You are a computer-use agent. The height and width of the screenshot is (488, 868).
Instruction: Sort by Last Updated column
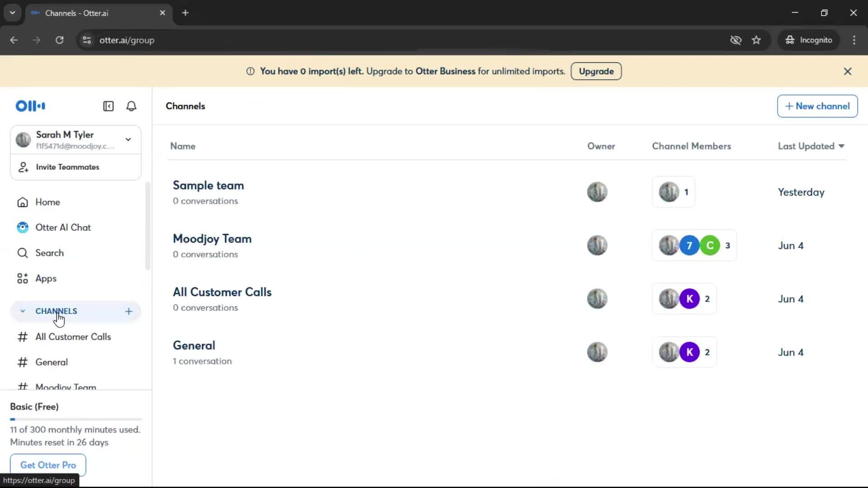(811, 146)
